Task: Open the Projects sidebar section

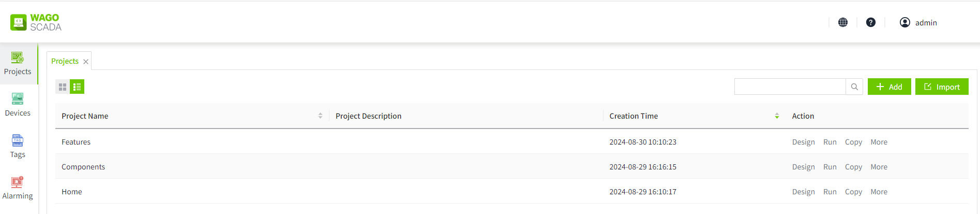Action: coord(18,64)
